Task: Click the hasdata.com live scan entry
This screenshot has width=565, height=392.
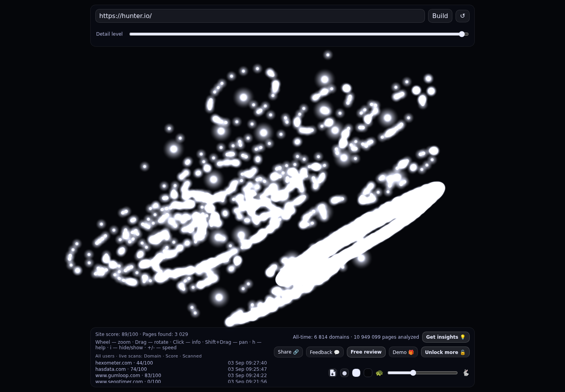Action: [181, 369]
